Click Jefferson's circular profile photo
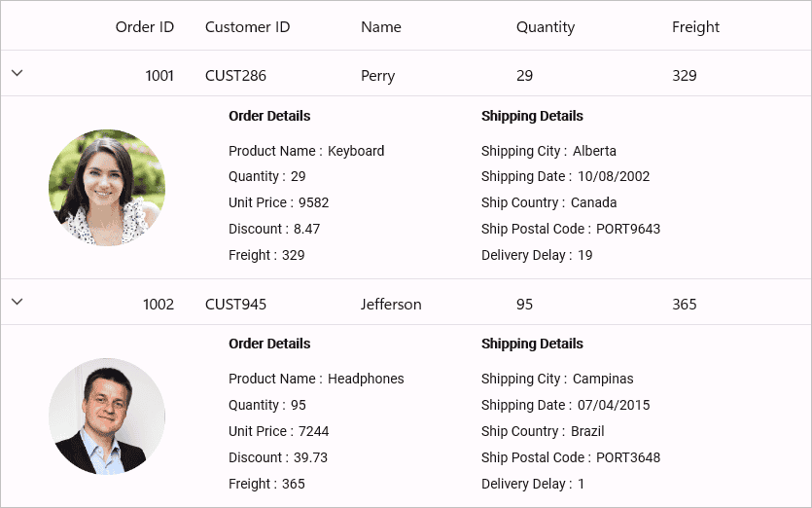Screen dimensions: 812x508 107,417
